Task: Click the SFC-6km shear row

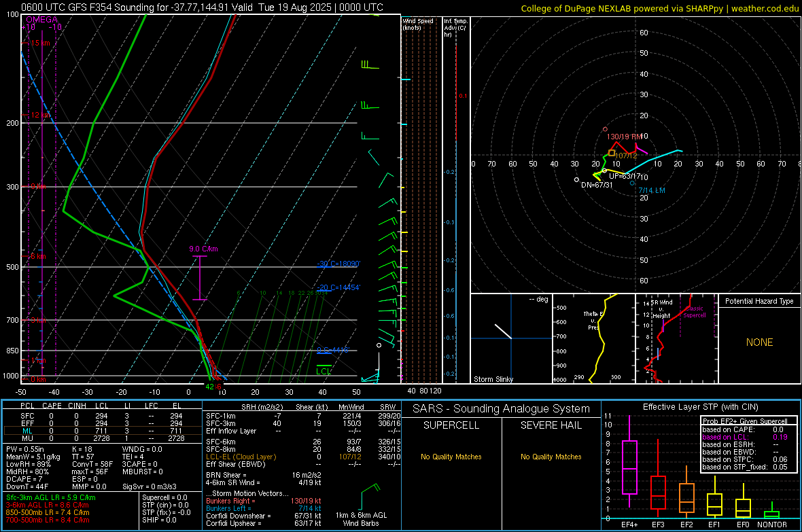Action: point(303,442)
